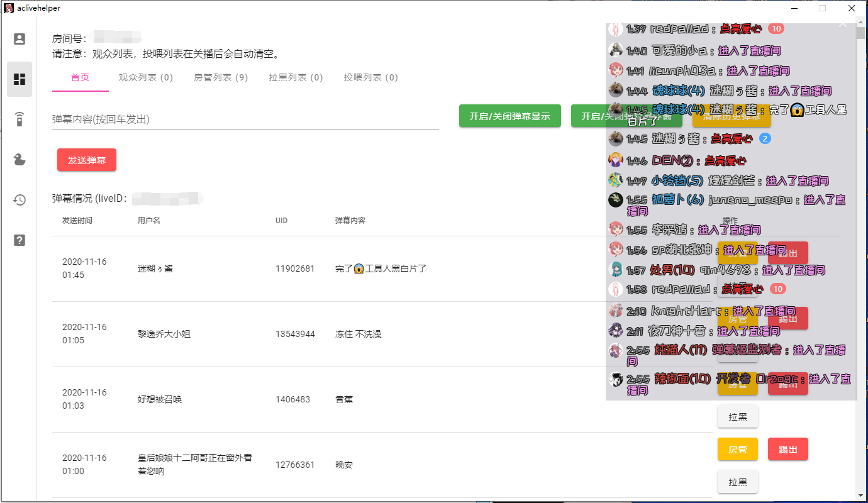Click the 弹幕内容 column header
The width and height of the screenshot is (868, 503).
point(350,221)
